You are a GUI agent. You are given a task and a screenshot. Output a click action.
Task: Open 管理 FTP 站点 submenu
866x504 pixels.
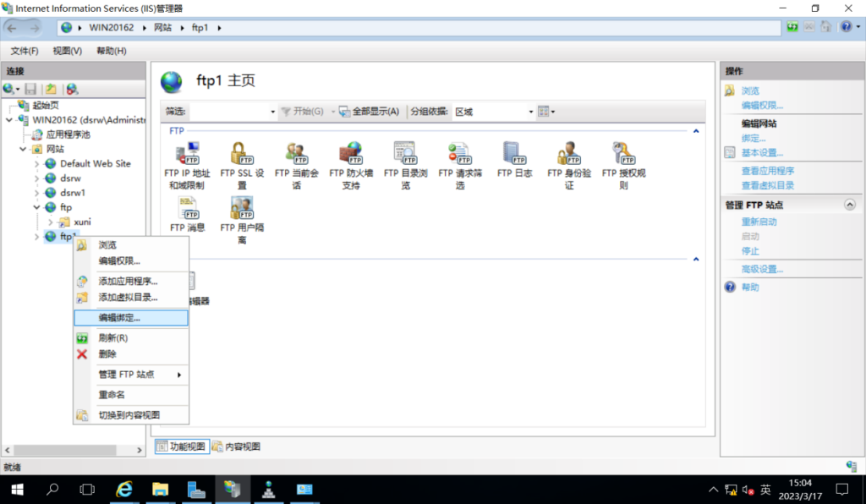(131, 375)
